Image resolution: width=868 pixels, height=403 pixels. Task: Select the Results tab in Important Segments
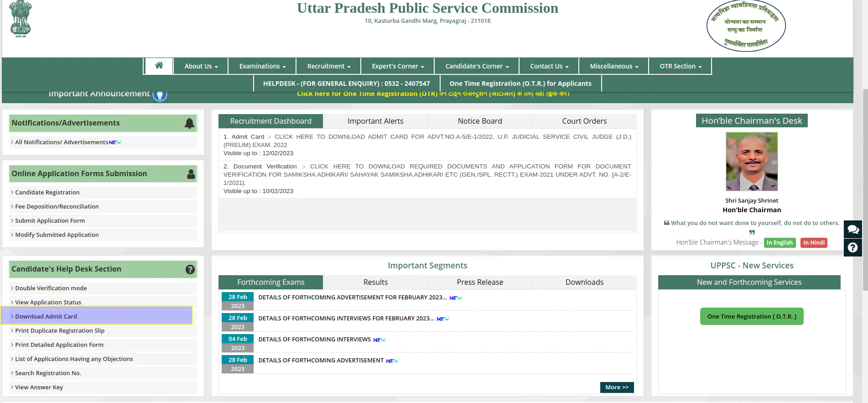tap(375, 282)
